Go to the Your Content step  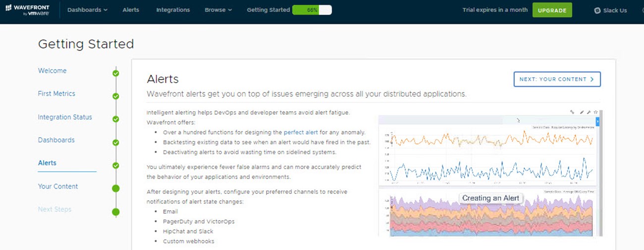pos(58,187)
